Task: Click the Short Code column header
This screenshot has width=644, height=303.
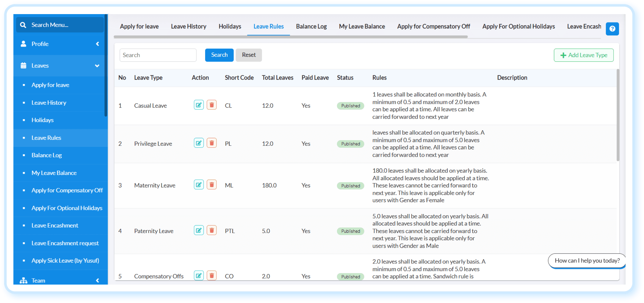Action: [x=239, y=78]
